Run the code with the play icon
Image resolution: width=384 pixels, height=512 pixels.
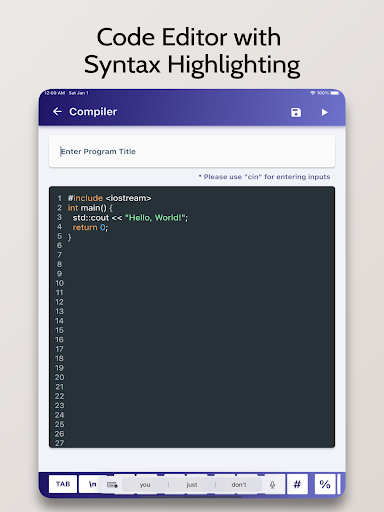325,112
